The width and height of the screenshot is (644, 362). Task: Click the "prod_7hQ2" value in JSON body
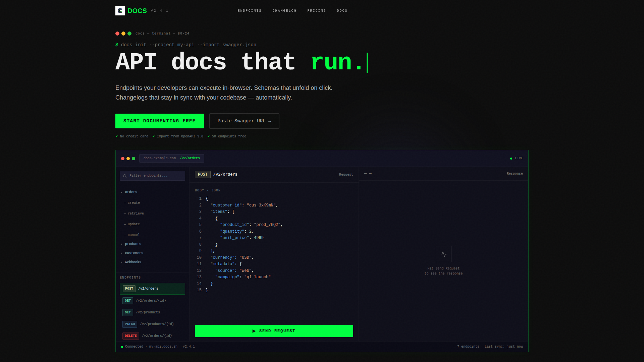click(x=267, y=225)
